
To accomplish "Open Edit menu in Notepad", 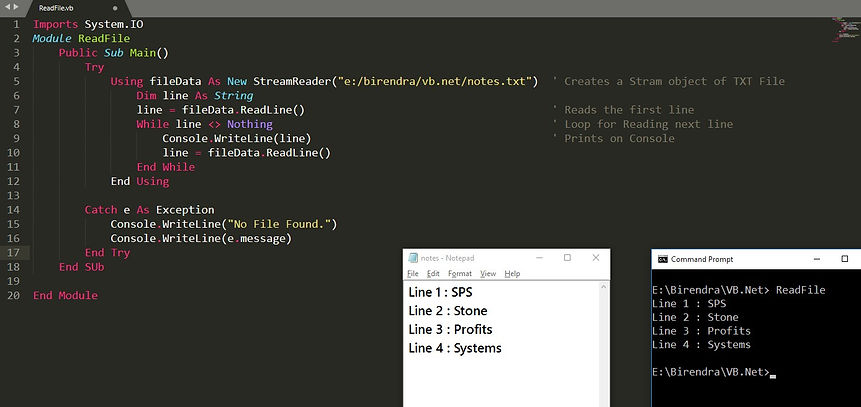I will 433,274.
